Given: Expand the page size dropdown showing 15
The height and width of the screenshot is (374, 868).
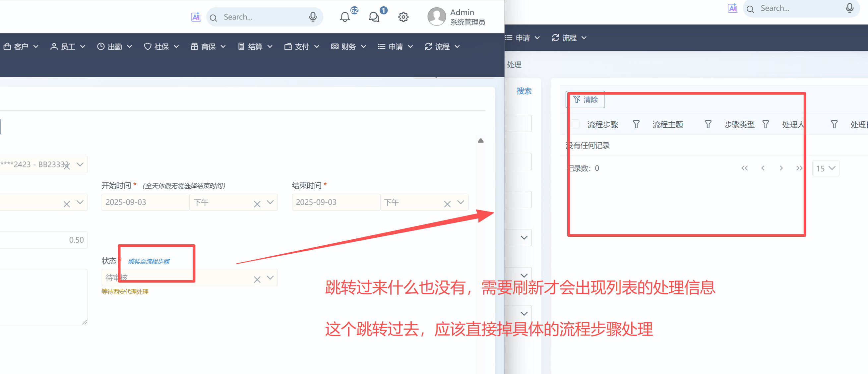Looking at the screenshot, I should pyautogui.click(x=826, y=168).
